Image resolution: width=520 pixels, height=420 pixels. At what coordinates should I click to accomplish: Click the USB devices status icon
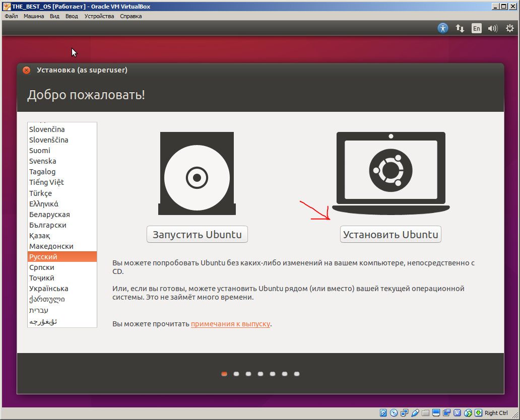point(415,413)
